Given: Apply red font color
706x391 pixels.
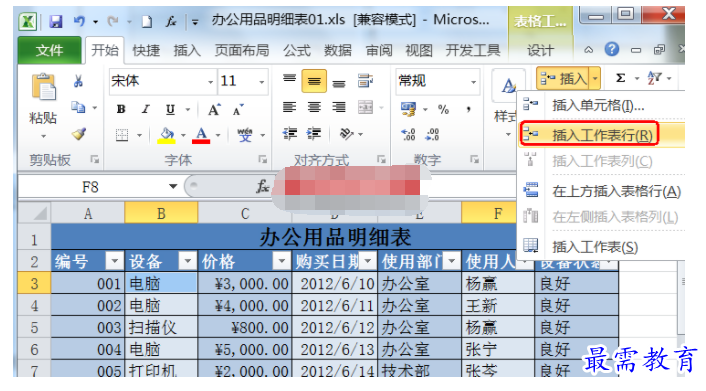Looking at the screenshot, I should 201,135.
